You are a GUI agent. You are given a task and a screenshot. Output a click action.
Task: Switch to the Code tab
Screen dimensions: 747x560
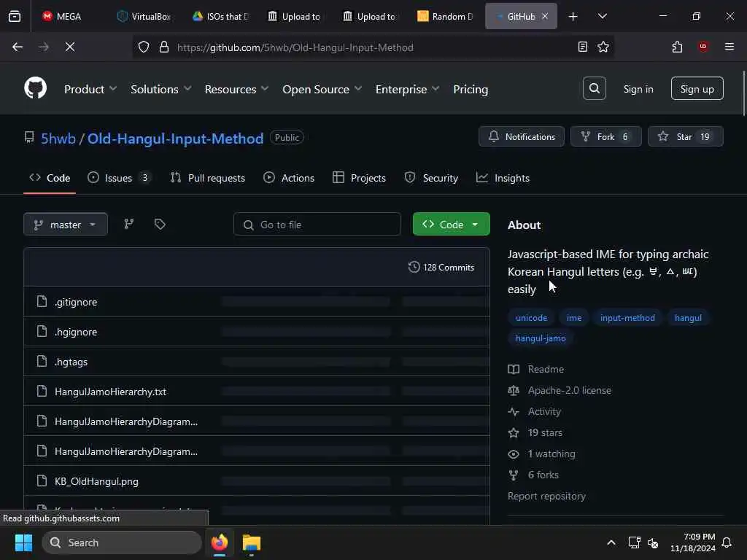(x=50, y=178)
